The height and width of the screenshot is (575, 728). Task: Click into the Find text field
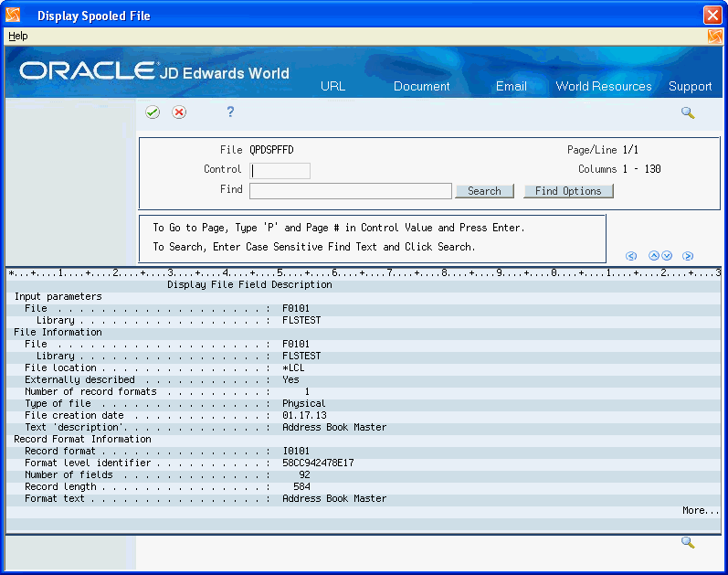(351, 190)
